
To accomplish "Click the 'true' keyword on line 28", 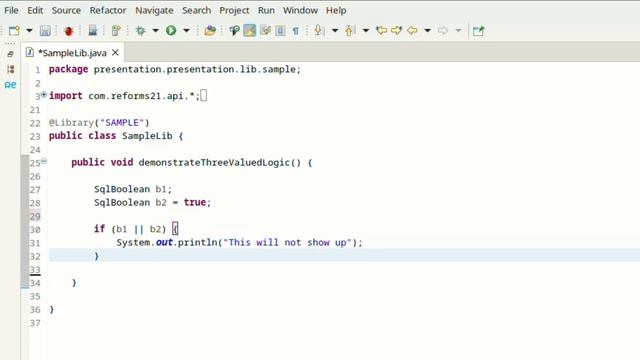I will [x=195, y=202].
